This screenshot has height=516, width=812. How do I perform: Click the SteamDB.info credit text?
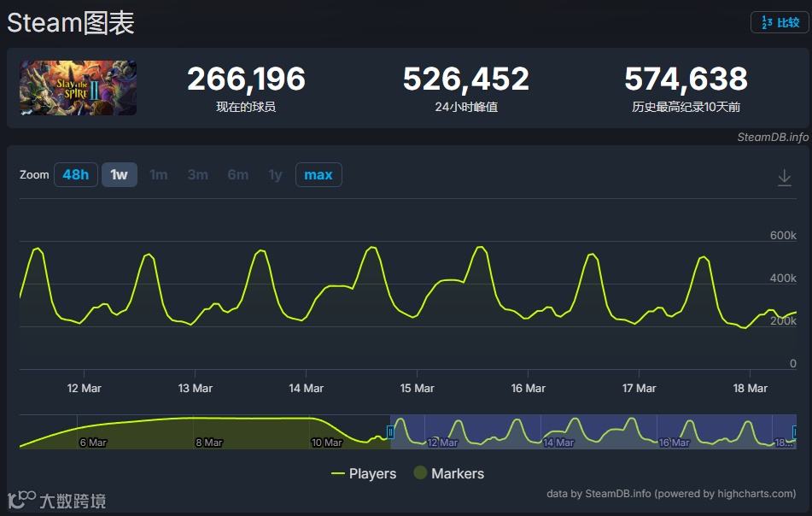[773, 137]
